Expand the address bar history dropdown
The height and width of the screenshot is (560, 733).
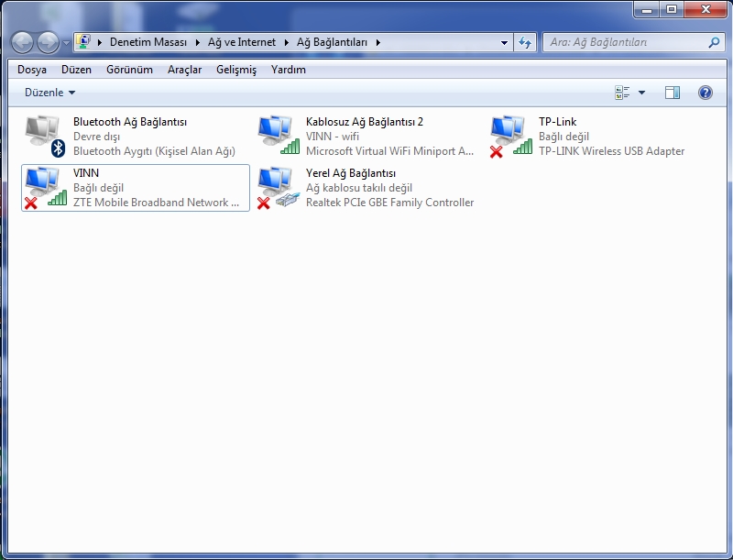(505, 42)
